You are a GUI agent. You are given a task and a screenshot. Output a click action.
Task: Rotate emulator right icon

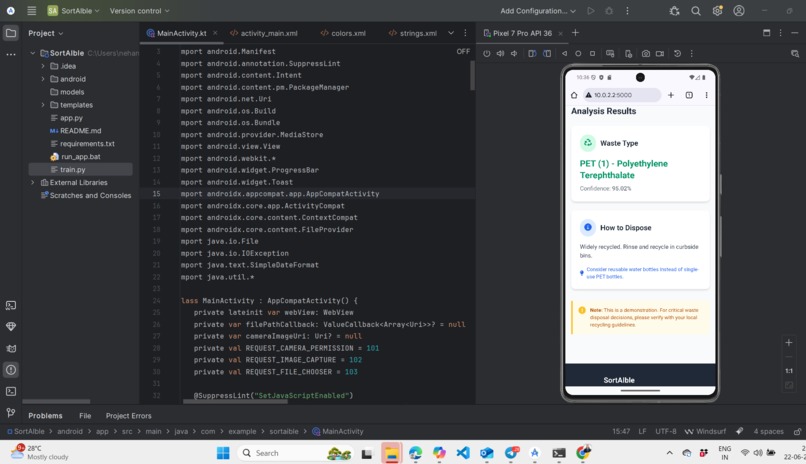[547, 53]
